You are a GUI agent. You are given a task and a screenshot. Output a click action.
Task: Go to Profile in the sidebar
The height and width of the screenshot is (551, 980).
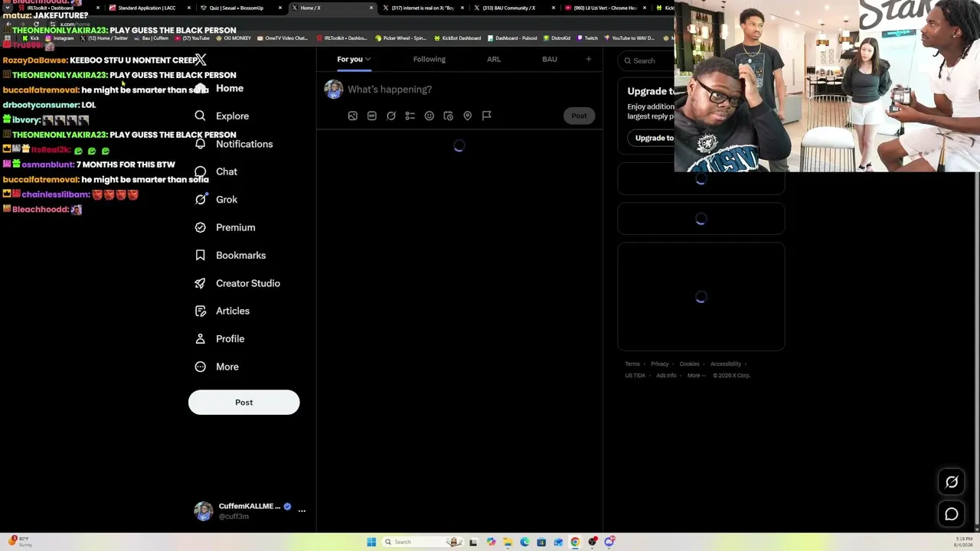coord(219,339)
